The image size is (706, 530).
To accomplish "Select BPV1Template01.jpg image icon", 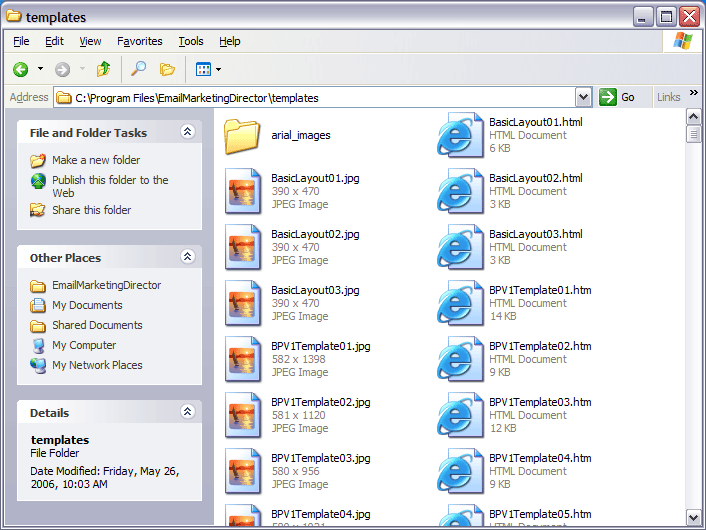I will (243, 359).
